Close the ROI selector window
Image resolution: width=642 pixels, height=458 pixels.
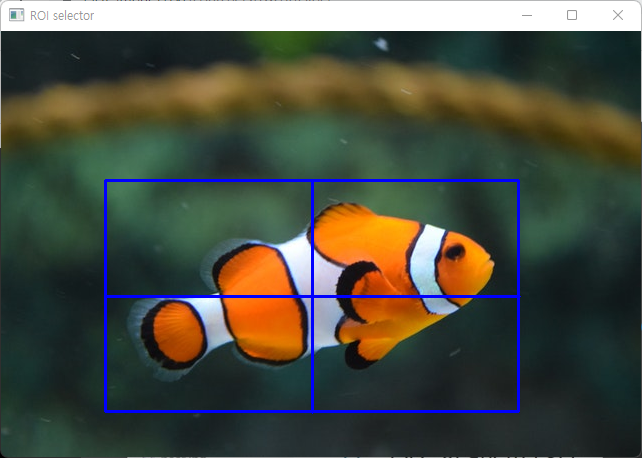(617, 16)
